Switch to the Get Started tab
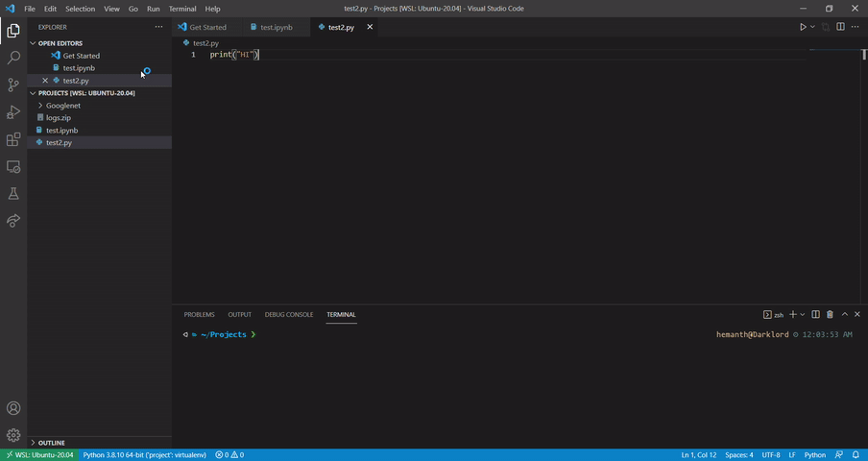This screenshot has width=868, height=461. [207, 27]
